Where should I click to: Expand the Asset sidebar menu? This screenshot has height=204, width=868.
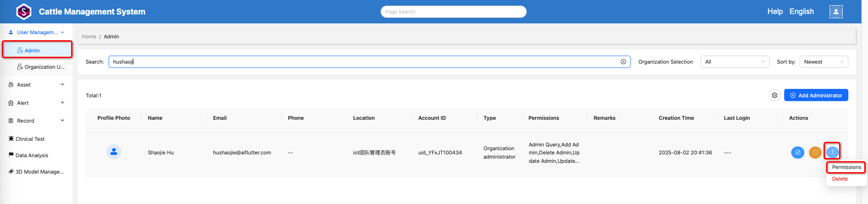37,85
